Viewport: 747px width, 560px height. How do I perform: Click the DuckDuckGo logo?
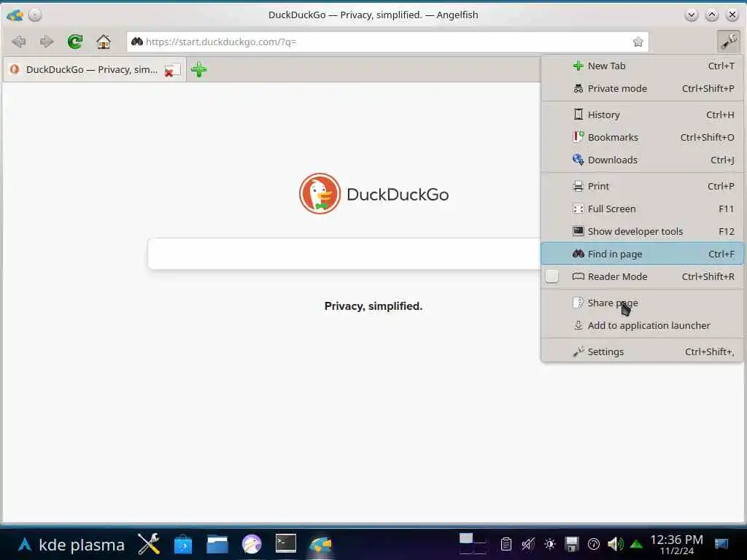pyautogui.click(x=374, y=194)
